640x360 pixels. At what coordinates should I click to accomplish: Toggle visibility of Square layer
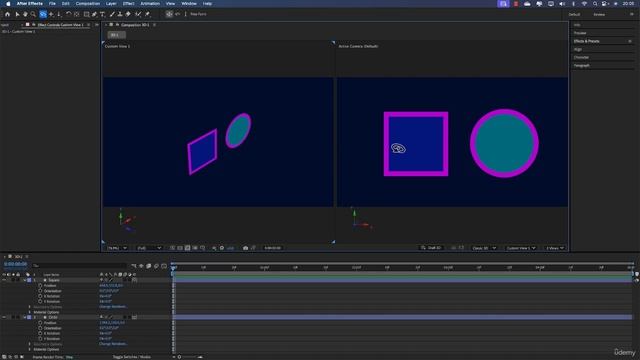(4, 280)
